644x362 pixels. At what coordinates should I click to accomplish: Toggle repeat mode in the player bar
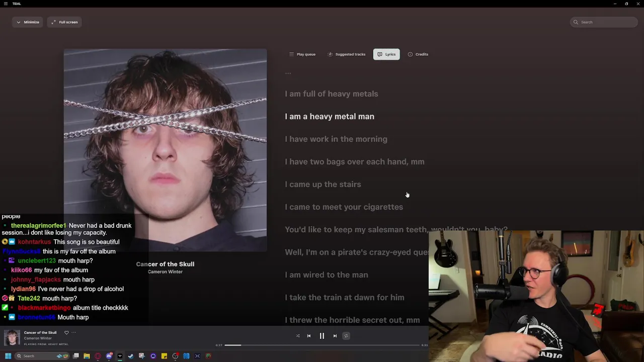[x=346, y=336]
